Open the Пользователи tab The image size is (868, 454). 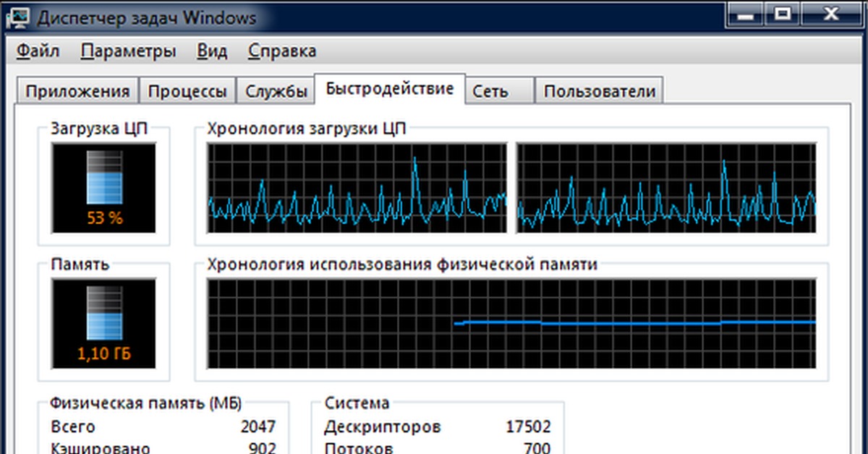599,92
